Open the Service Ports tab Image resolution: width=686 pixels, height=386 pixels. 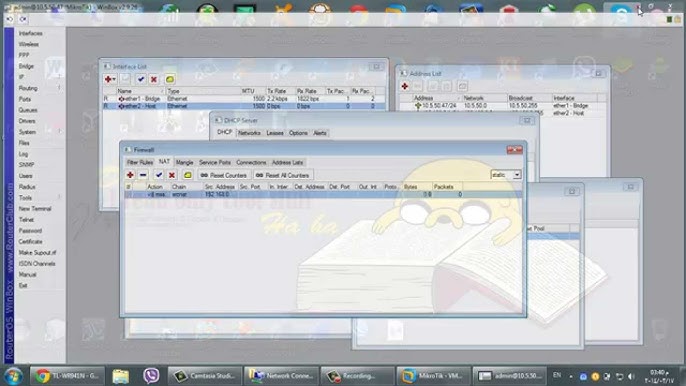point(215,162)
